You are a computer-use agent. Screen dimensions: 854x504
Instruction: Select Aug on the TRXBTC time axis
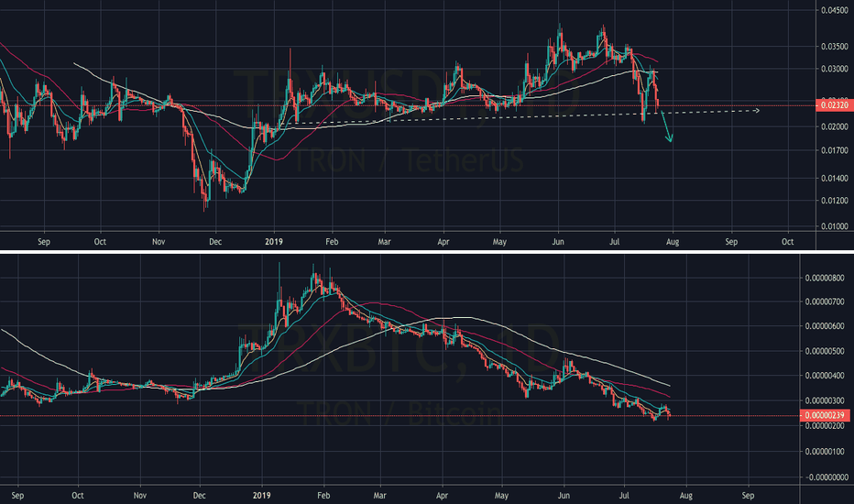coord(686,495)
